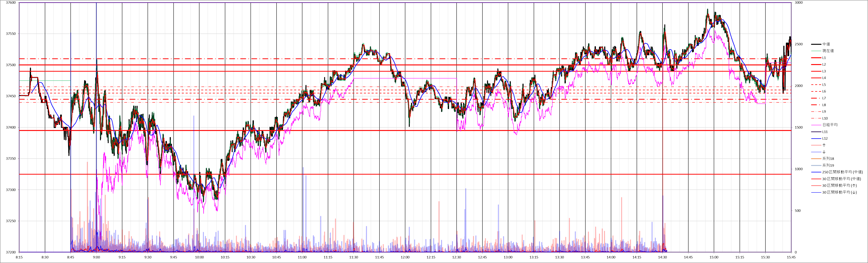Click the 37500 left axis label
Image resolution: width=868 pixels, height=263 pixels.
pos(11,65)
